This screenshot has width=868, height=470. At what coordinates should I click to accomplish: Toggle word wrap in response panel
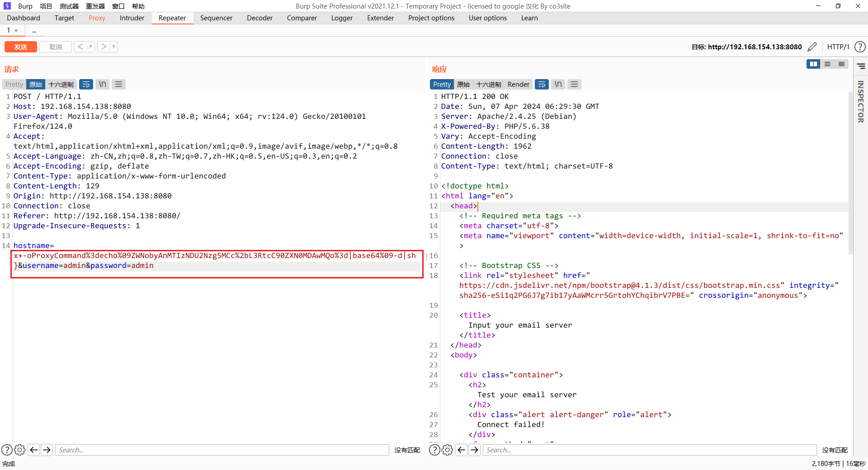tap(542, 85)
